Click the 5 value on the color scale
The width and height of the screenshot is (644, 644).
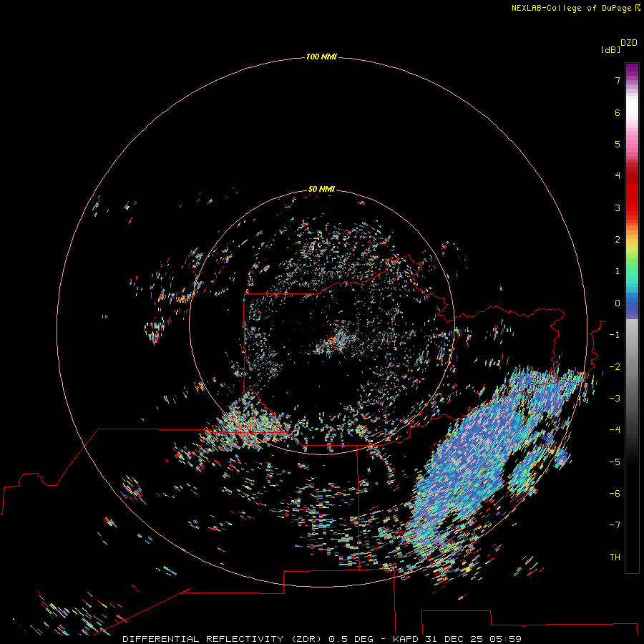pyautogui.click(x=618, y=144)
